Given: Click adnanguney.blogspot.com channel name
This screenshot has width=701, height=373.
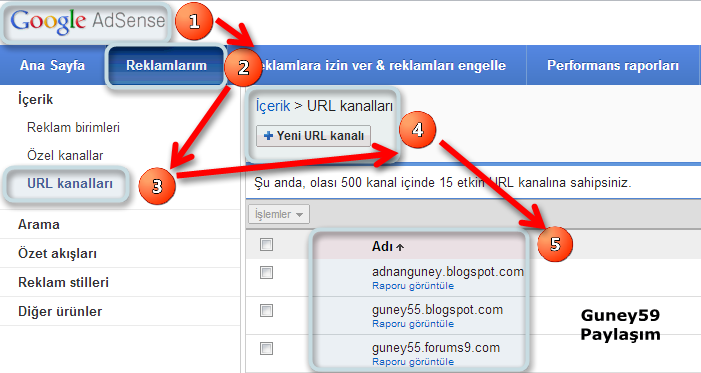Looking at the screenshot, I should 448,271.
